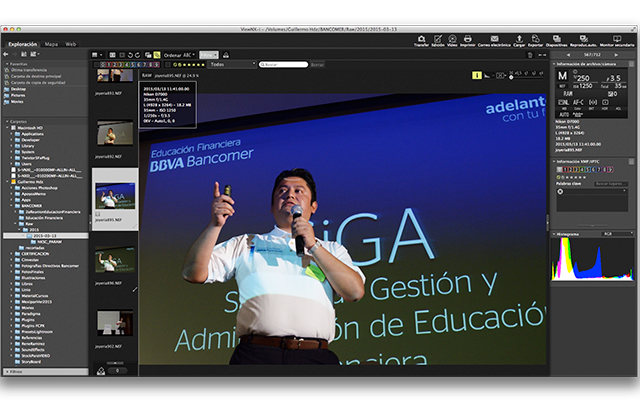Rotate image counterclockwise
The width and height of the screenshot is (640, 414).
[130, 55]
